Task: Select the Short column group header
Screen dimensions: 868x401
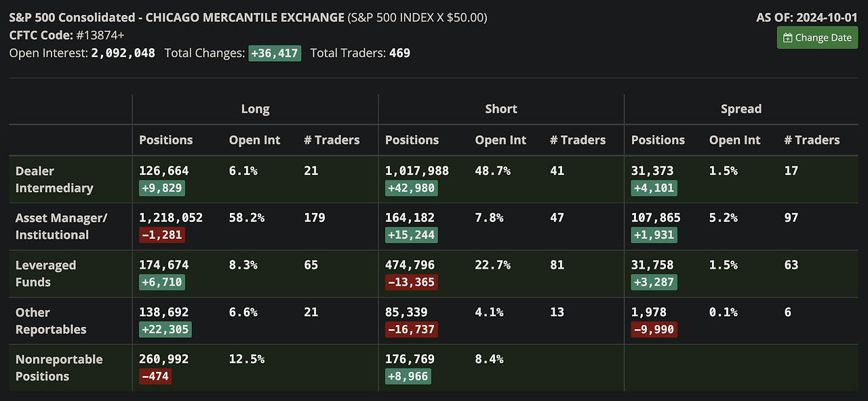Action: tap(501, 109)
